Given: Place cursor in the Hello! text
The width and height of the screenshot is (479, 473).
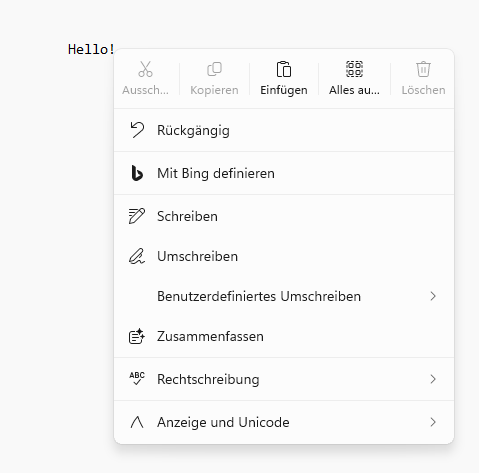Looking at the screenshot, I should (91, 49).
